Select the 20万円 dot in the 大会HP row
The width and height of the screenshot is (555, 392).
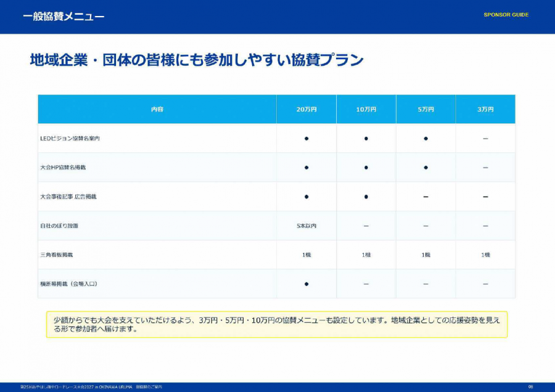coord(306,168)
